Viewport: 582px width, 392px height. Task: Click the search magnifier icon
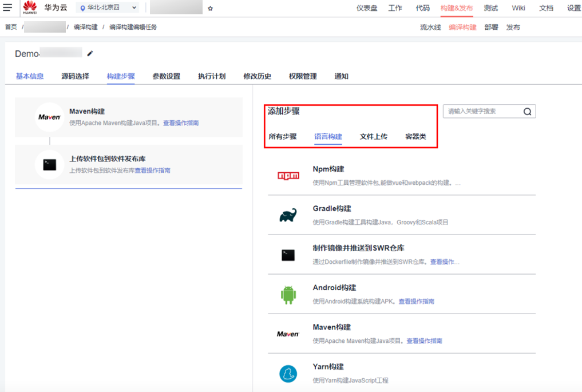coord(527,112)
